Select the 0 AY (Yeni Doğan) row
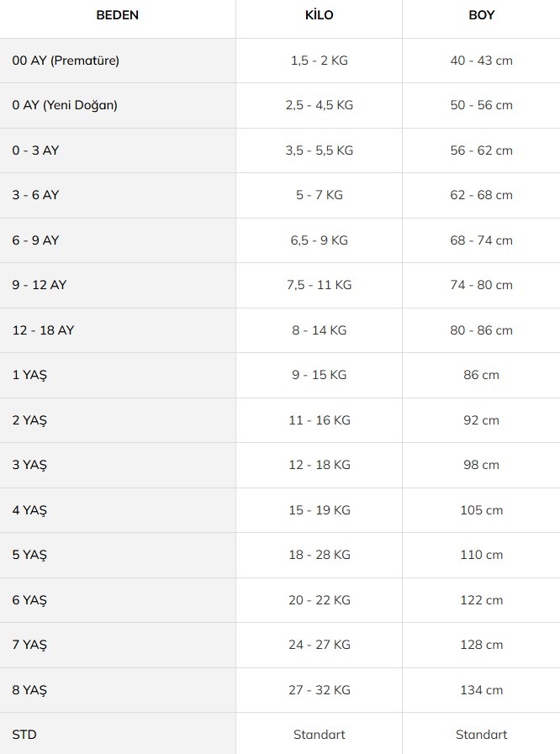The width and height of the screenshot is (560, 754). [280, 105]
